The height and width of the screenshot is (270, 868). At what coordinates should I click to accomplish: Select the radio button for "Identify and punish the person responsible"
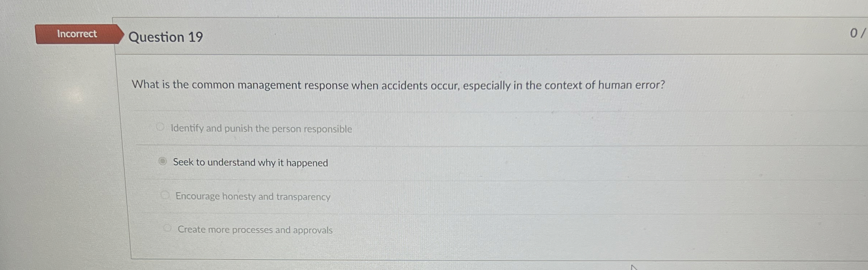click(x=161, y=126)
